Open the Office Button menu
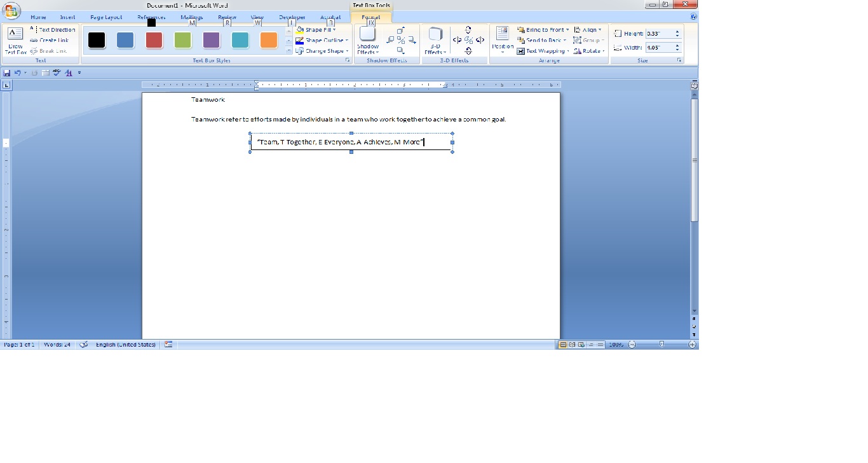The image size is (868, 463). (11, 11)
